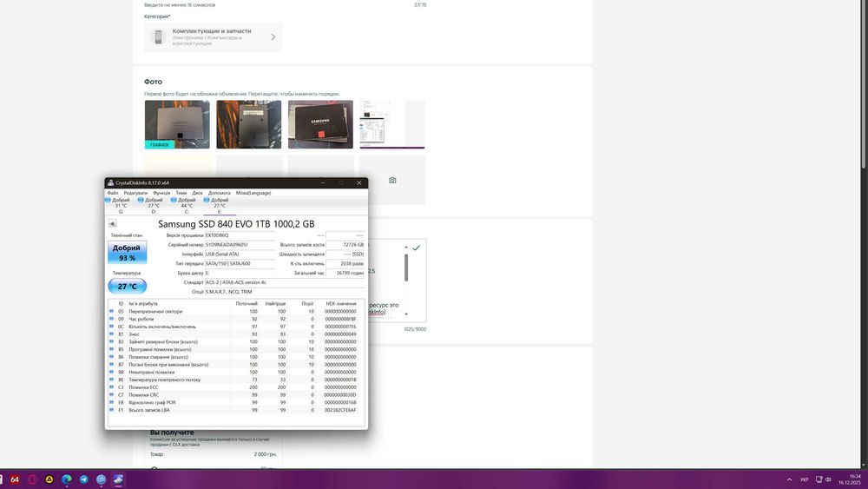This screenshot has height=489, width=868.
Task: Click taskbar clock showing 16:34
Action: tap(850, 479)
